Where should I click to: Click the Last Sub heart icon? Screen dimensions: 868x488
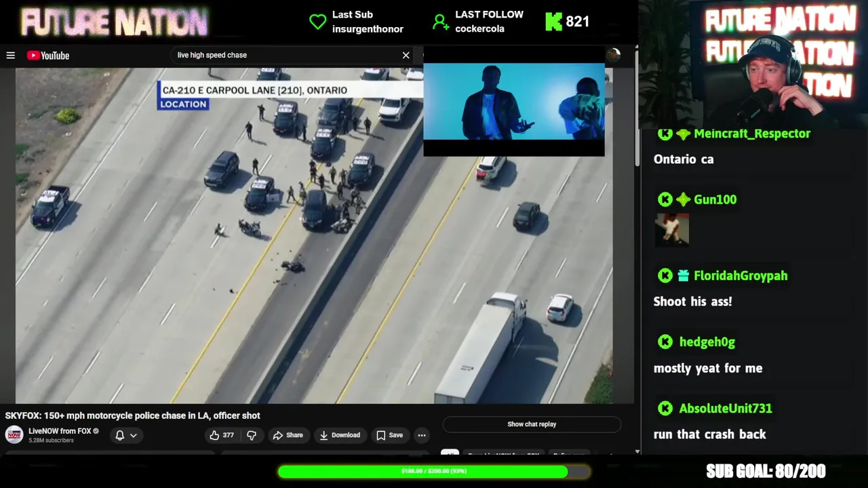(x=317, y=22)
